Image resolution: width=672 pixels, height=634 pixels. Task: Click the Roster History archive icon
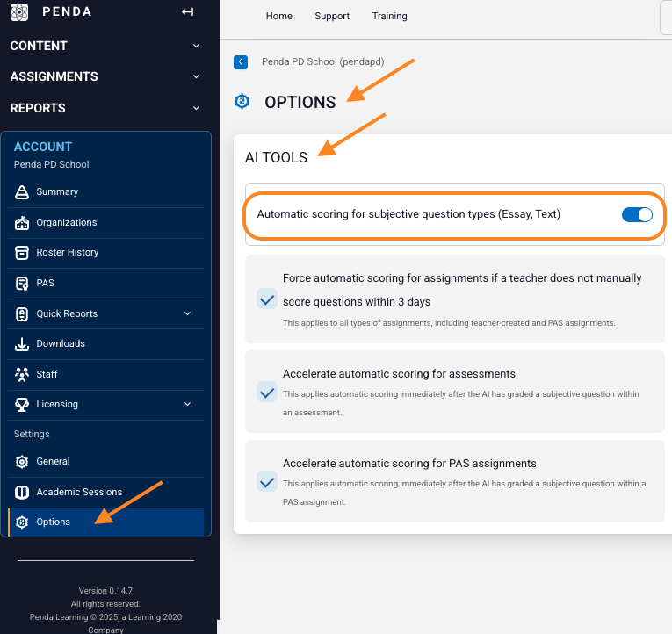point(22,253)
